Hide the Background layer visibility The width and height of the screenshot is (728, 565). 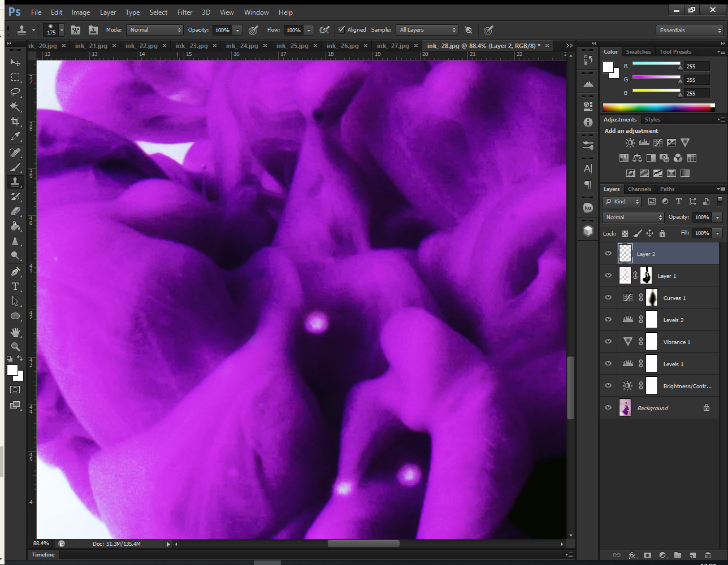[x=608, y=408]
